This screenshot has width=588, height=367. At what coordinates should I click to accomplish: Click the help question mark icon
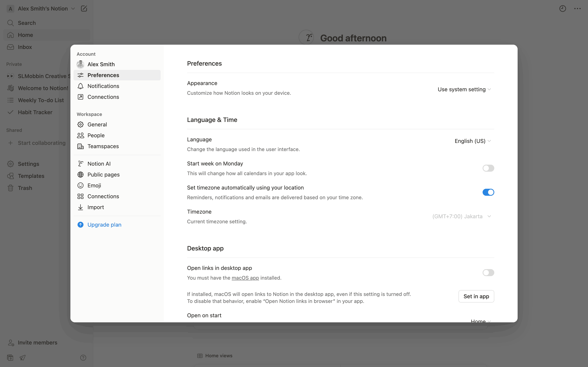tap(83, 357)
